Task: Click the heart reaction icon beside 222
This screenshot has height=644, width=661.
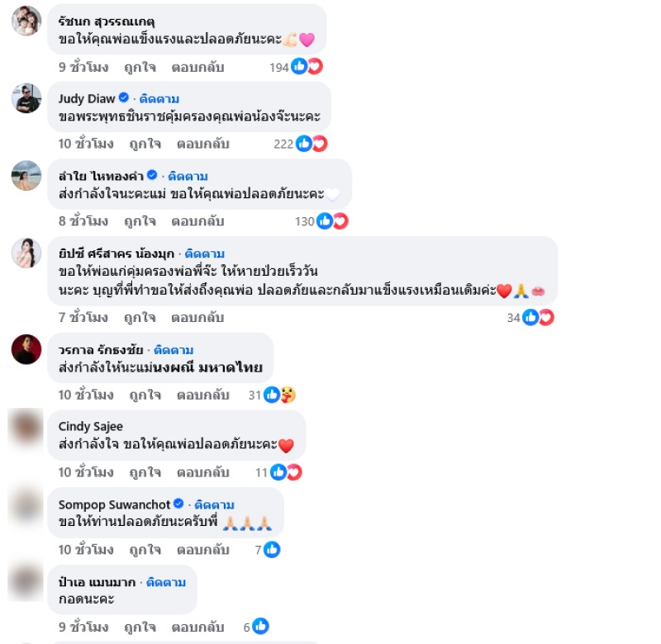Action: click(320, 144)
